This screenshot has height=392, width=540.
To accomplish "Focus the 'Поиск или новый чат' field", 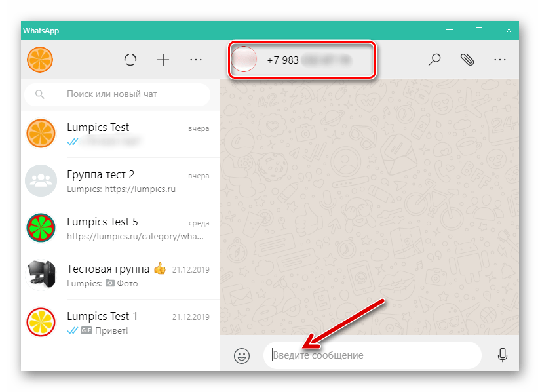I will [x=117, y=94].
